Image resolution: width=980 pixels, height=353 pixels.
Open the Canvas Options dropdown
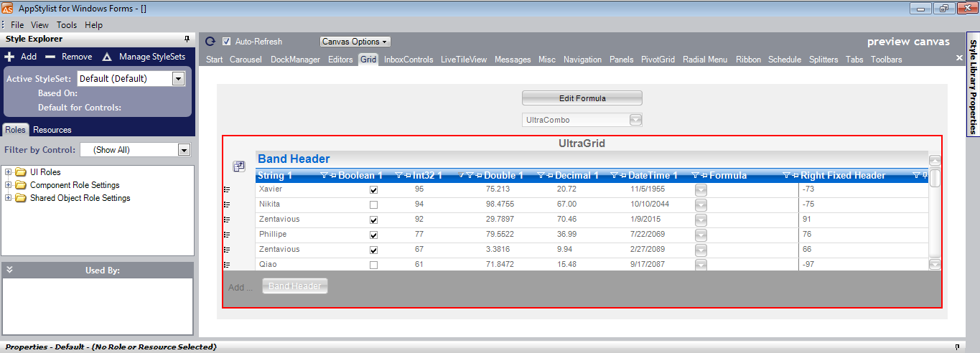click(x=355, y=42)
